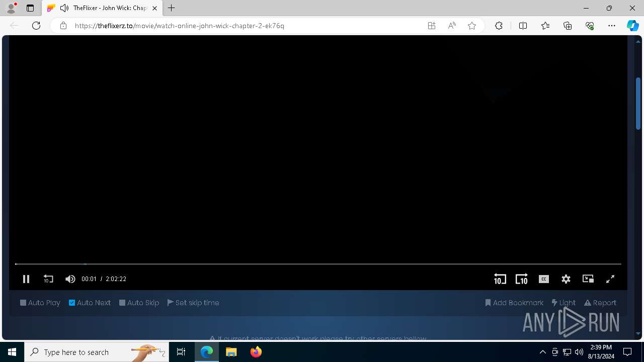This screenshot has height=362, width=644.
Task: Open browser Extensions menu
Action: click(x=499, y=26)
